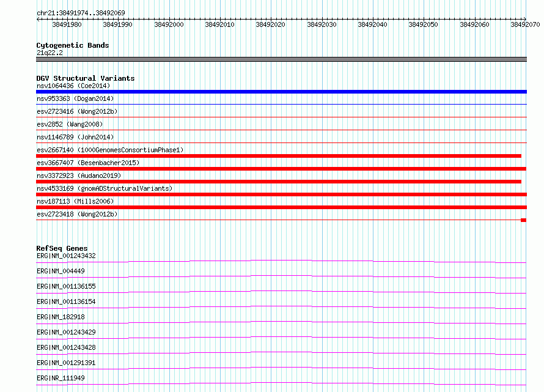
Task: Click ruler position label 38492020
Action: 271,24
